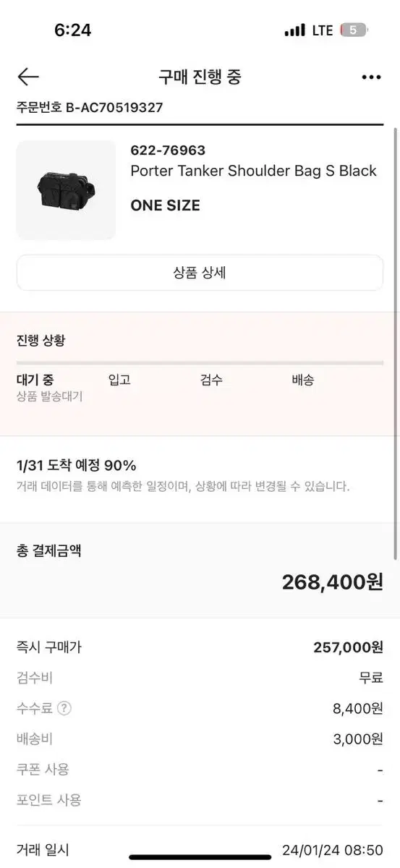Tap the 1/31 도착 예정 90% estimate

point(77,465)
